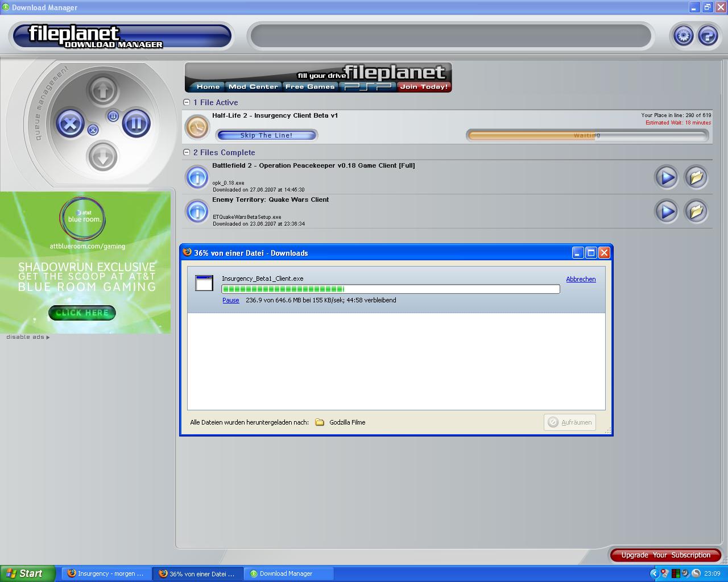Open help icon in Download Manager header
The image size is (728, 582).
[708, 36]
